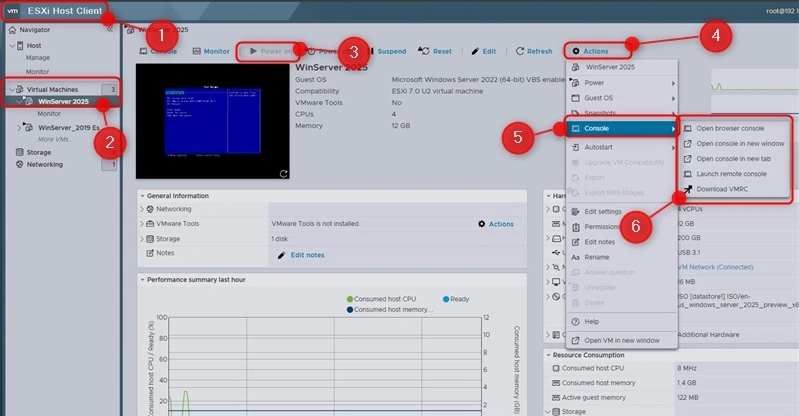Choose Rename from Actions menu
This screenshot has width=799, height=416.
click(622, 257)
